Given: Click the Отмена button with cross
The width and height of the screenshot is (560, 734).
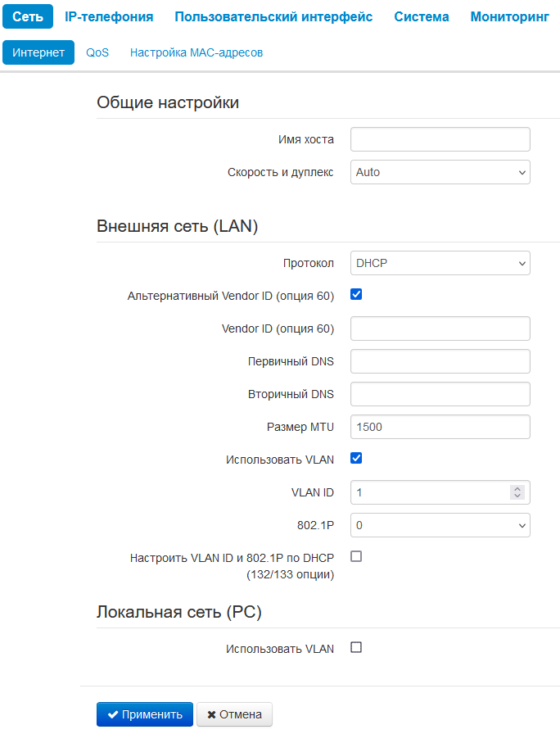Looking at the screenshot, I should click(x=234, y=714).
